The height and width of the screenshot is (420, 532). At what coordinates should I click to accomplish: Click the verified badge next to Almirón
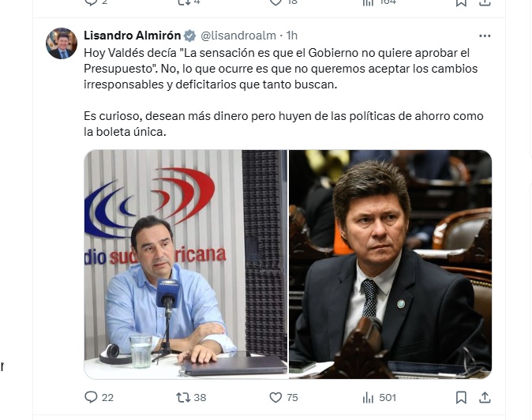tap(189, 36)
